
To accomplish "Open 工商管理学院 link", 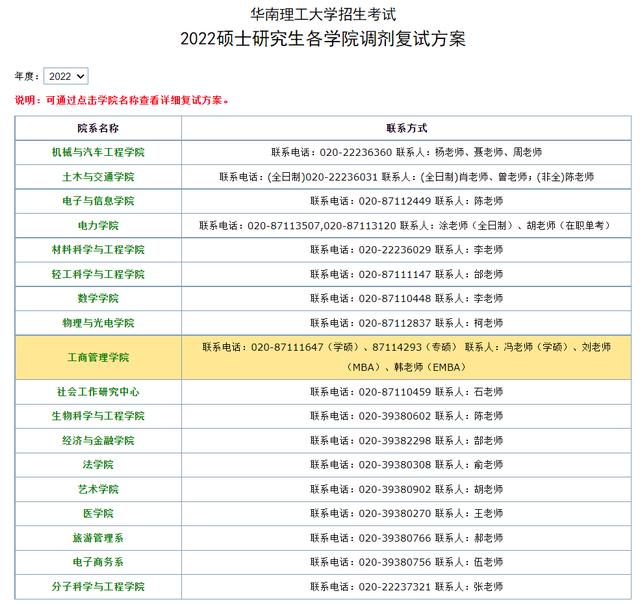I will click(98, 358).
